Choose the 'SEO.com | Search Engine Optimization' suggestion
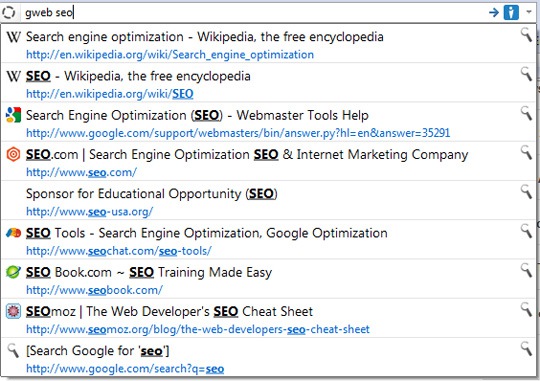Screen dimensions: 540x381 click(247, 155)
